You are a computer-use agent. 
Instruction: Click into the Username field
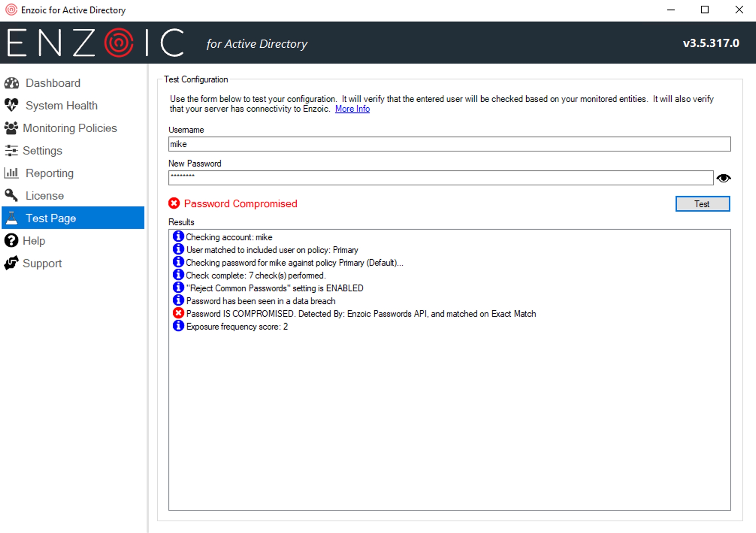[x=449, y=144]
